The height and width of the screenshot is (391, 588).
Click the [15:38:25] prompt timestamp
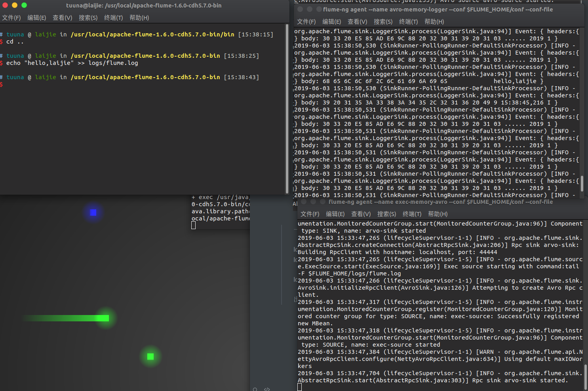coord(241,56)
